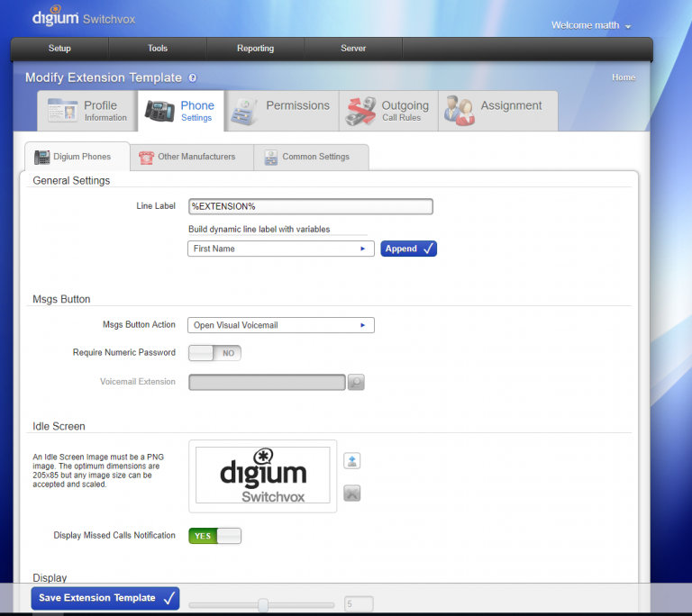Click the Outgoing Call Rules arrows icon

coord(360,111)
